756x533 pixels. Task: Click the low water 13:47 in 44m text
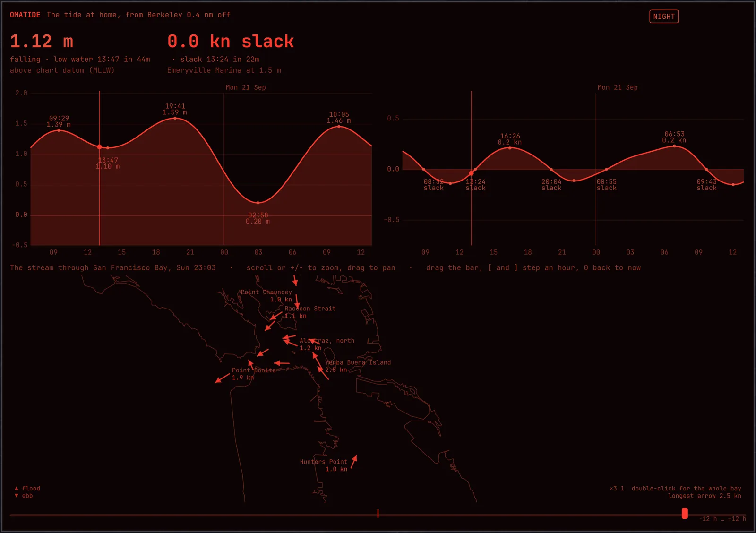point(102,59)
